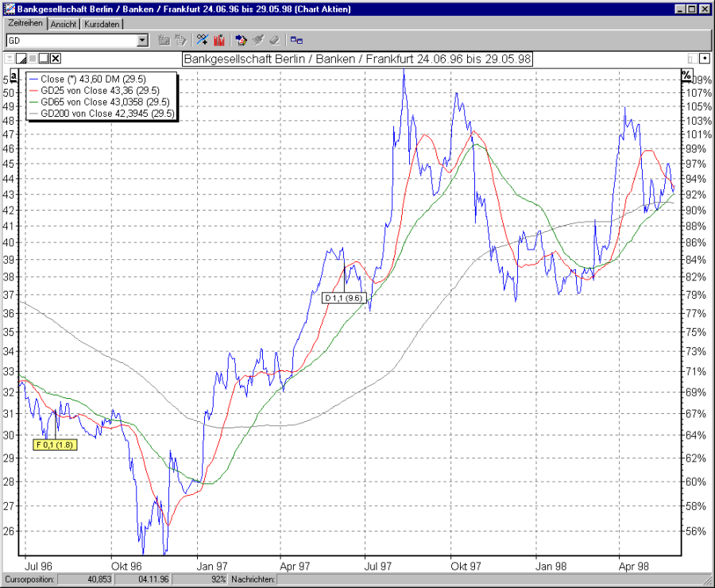Screen dimensions: 715x588
Task: Open the Zeitreihen menu
Action: pos(26,24)
